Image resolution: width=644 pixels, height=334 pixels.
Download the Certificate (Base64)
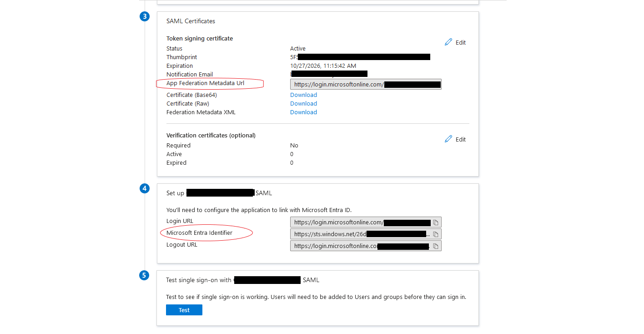[x=303, y=95]
